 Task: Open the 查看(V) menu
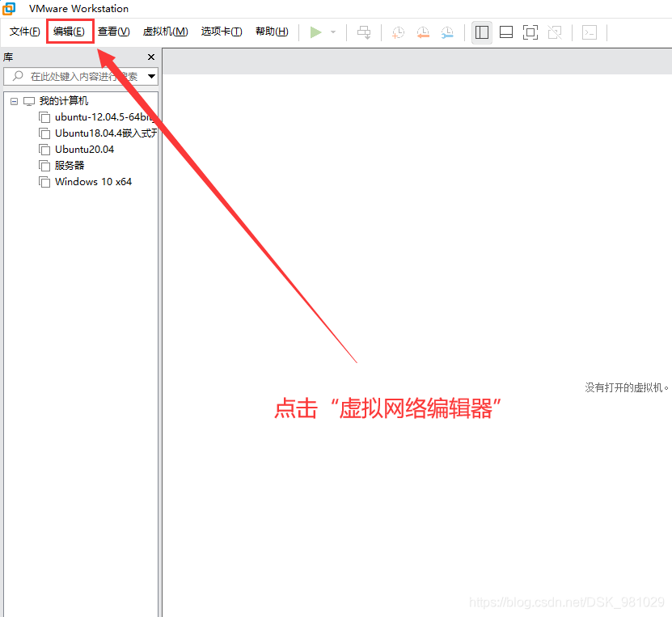(x=113, y=32)
